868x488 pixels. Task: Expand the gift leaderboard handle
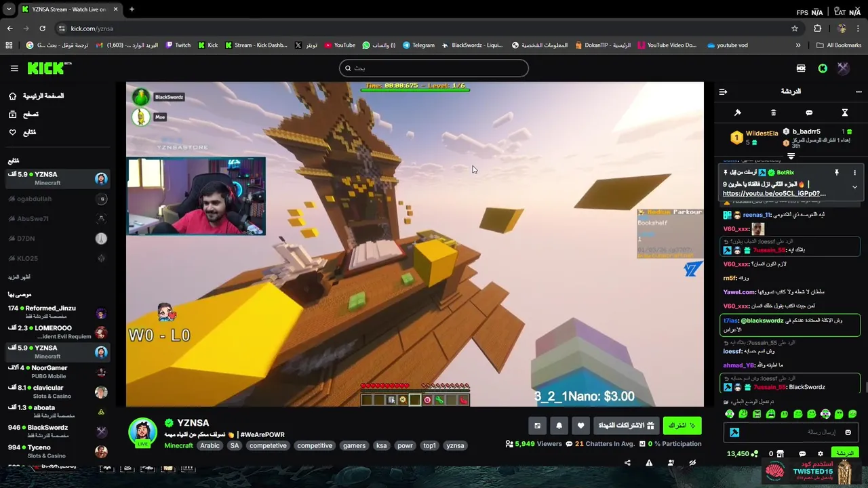coord(791,157)
